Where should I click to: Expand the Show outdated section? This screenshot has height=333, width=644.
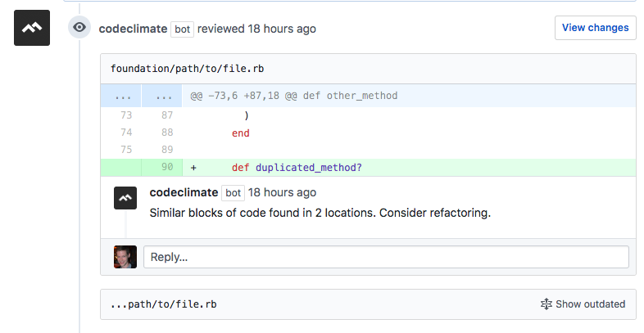[x=583, y=304]
